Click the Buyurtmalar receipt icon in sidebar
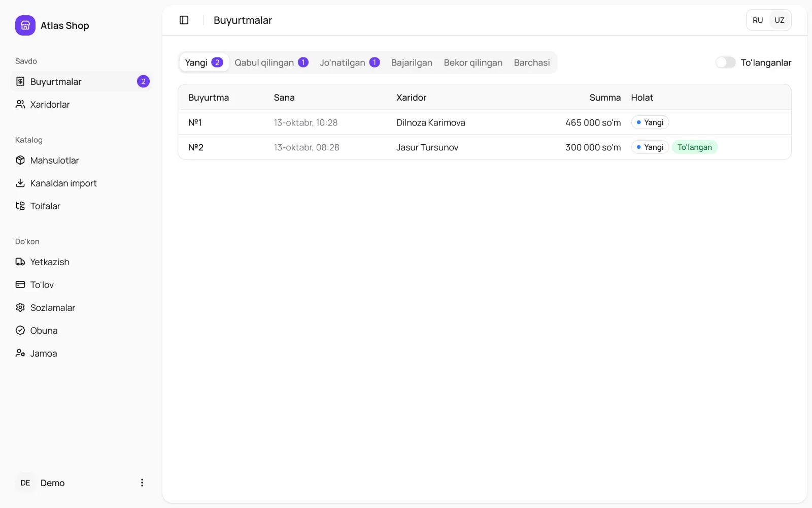 coord(20,81)
